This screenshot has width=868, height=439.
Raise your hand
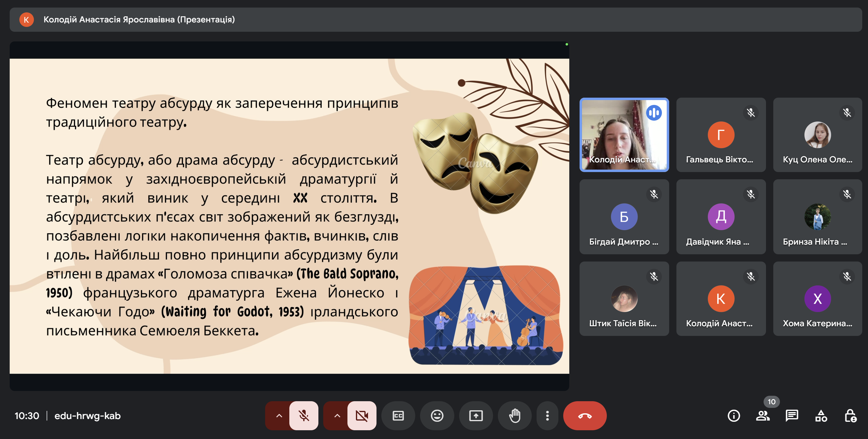(x=515, y=415)
